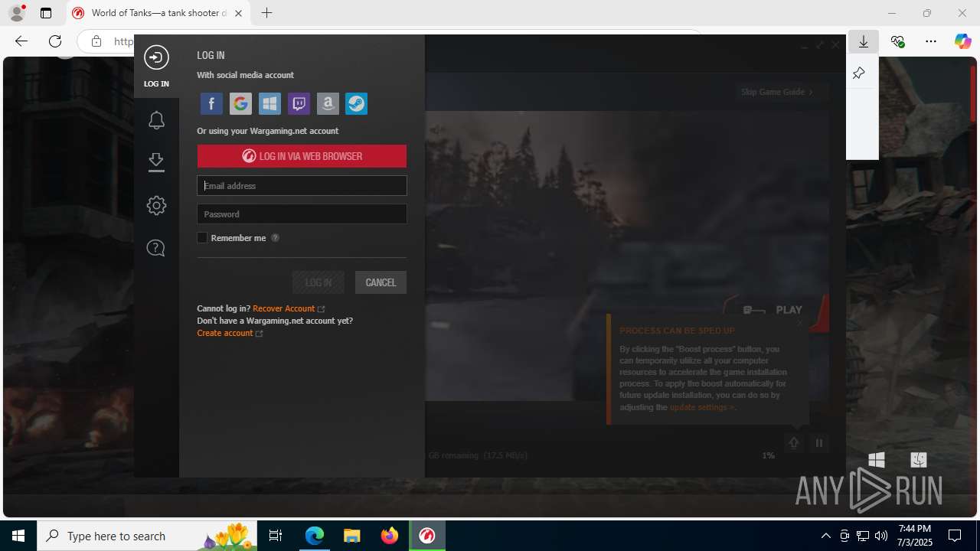Click the Windows Start button
Screen dimensions: 980x551
[x=18, y=536]
